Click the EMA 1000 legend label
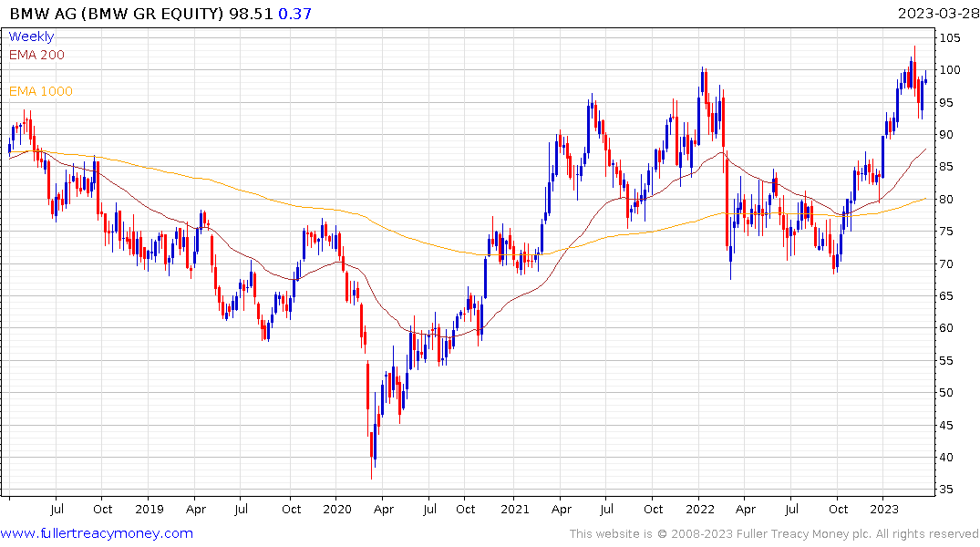The height and width of the screenshot is (547, 980). click(x=41, y=91)
